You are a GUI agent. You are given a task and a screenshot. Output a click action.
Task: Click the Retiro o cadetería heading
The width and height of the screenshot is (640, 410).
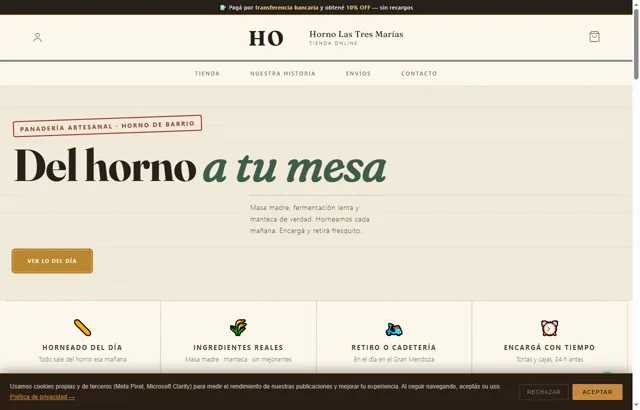[x=394, y=348]
